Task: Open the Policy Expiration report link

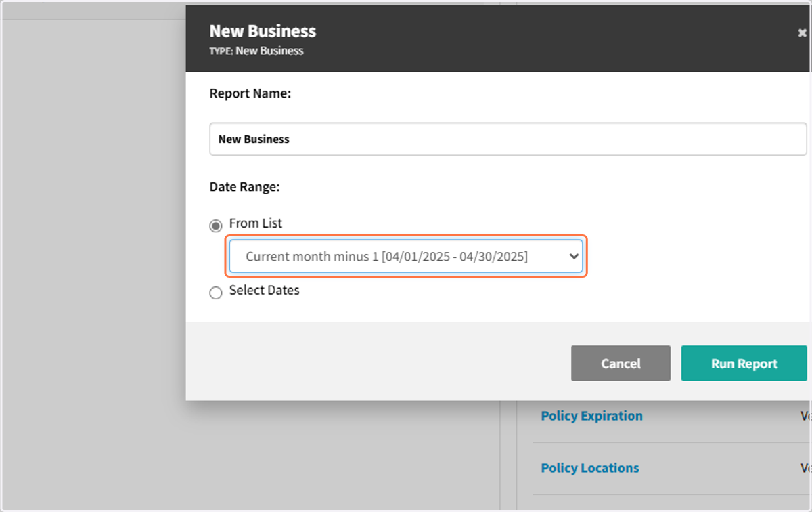Action: (592, 416)
